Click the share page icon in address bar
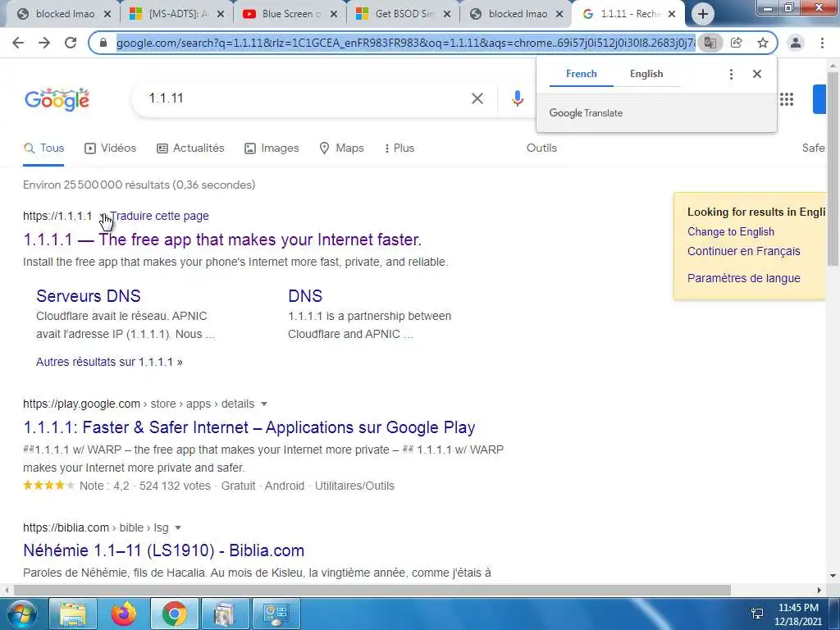This screenshot has width=840, height=630. [x=737, y=43]
